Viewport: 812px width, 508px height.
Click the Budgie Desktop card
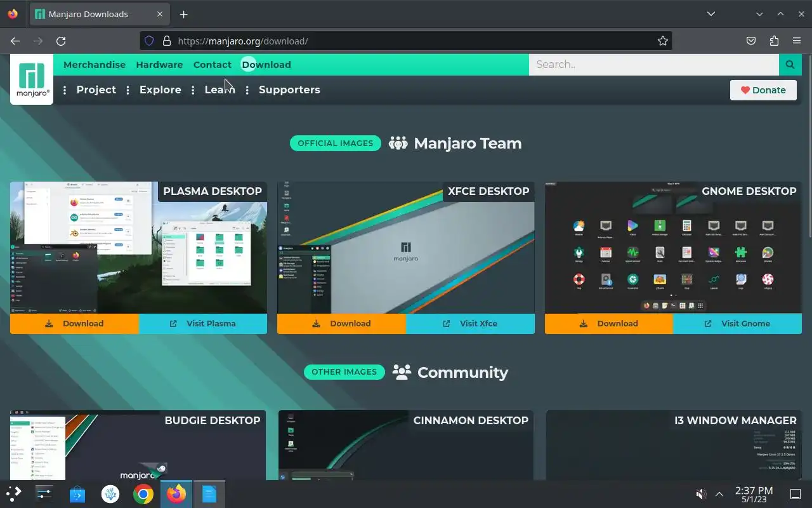tap(138, 445)
